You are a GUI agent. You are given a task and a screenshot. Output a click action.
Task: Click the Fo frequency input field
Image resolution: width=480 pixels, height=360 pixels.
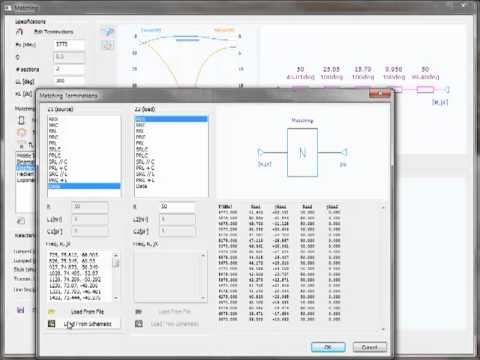pos(69,44)
